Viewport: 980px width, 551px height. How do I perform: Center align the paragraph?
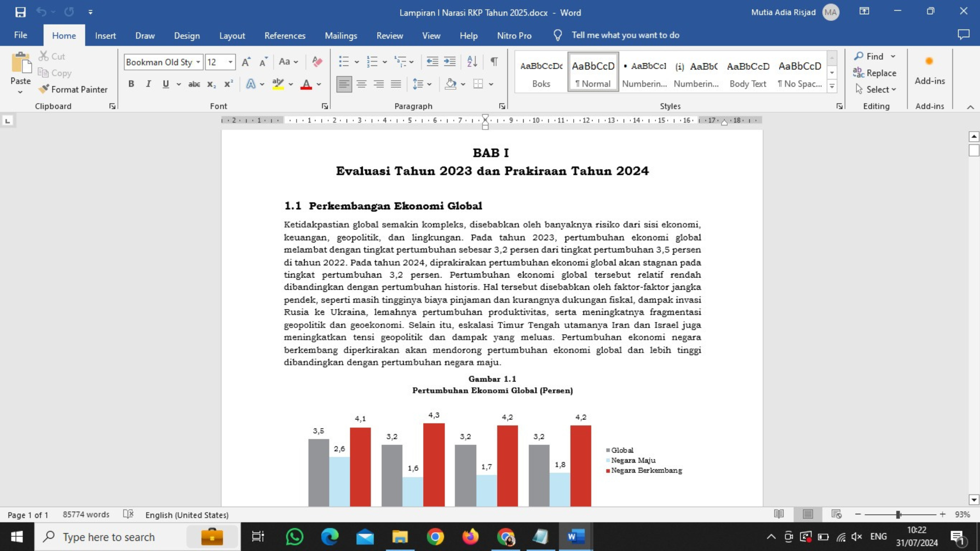tap(361, 84)
